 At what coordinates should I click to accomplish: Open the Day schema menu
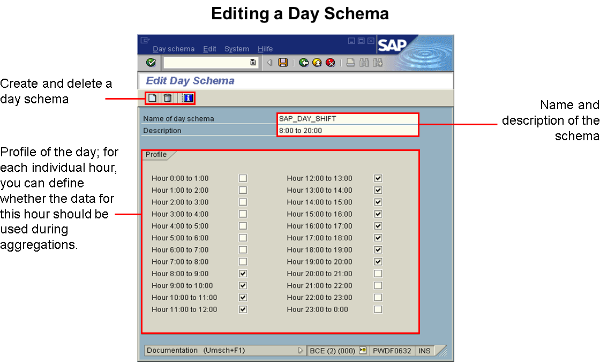click(174, 49)
